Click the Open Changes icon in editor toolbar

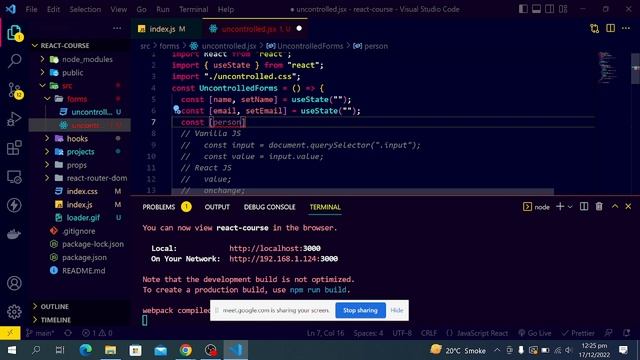click(595, 28)
